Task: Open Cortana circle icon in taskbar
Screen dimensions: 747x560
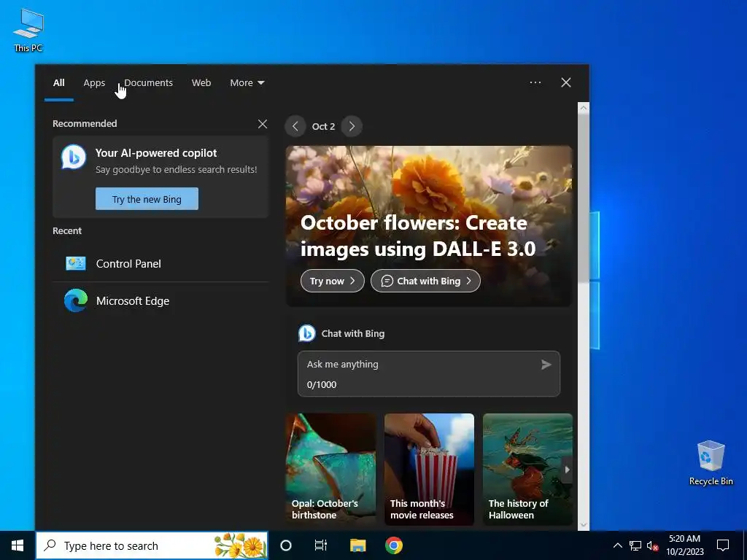Action: tap(286, 545)
